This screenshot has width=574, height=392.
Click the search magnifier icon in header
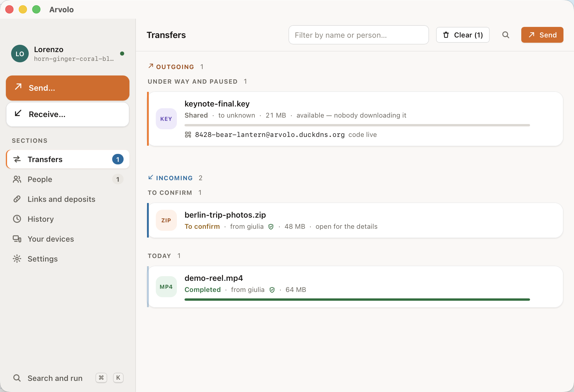505,35
